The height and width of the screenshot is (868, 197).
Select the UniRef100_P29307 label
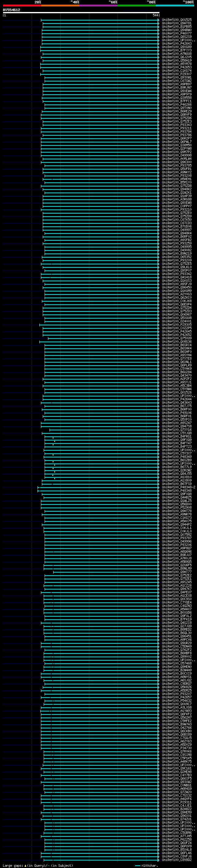click(177, 74)
